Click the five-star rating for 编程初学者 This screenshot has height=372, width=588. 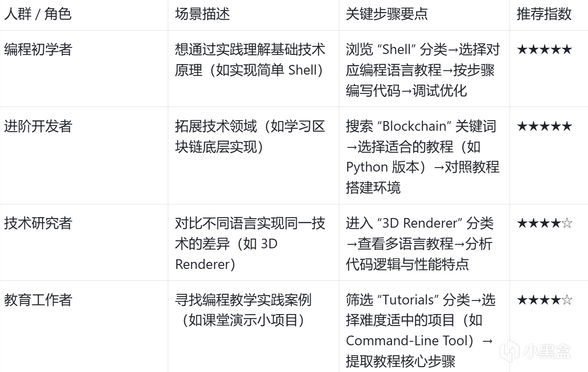[544, 50]
